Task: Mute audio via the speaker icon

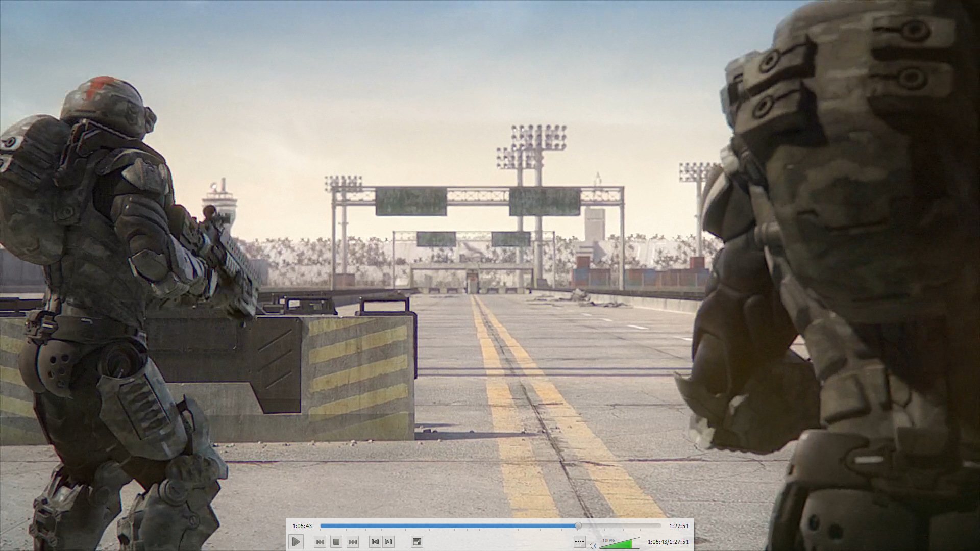Action: pos(593,545)
